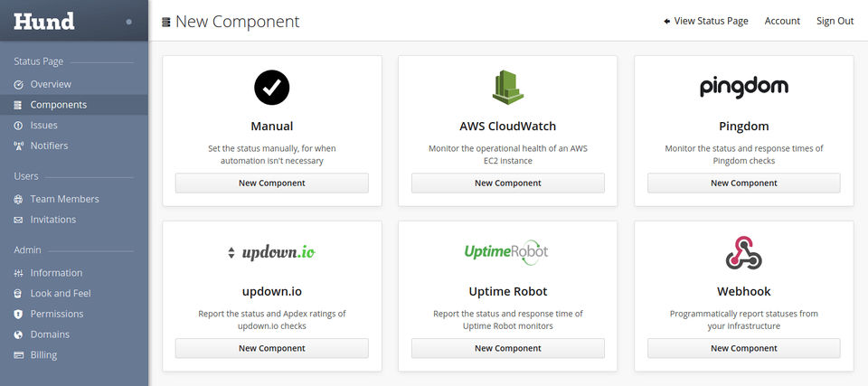Click the Uptime Robot logo
The width and height of the screenshot is (868, 386).
click(507, 252)
